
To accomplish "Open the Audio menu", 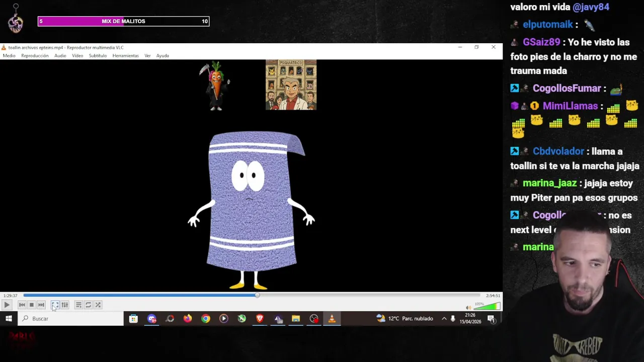I will pyautogui.click(x=60, y=56).
